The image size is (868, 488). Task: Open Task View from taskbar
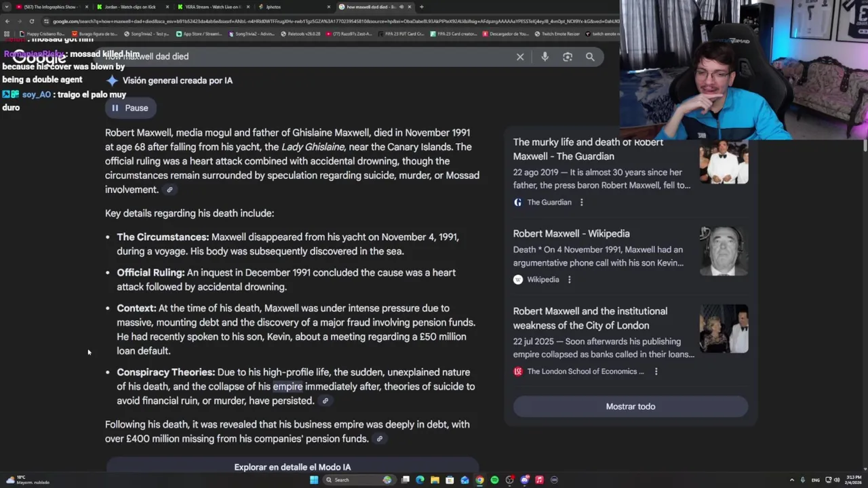pyautogui.click(x=405, y=480)
